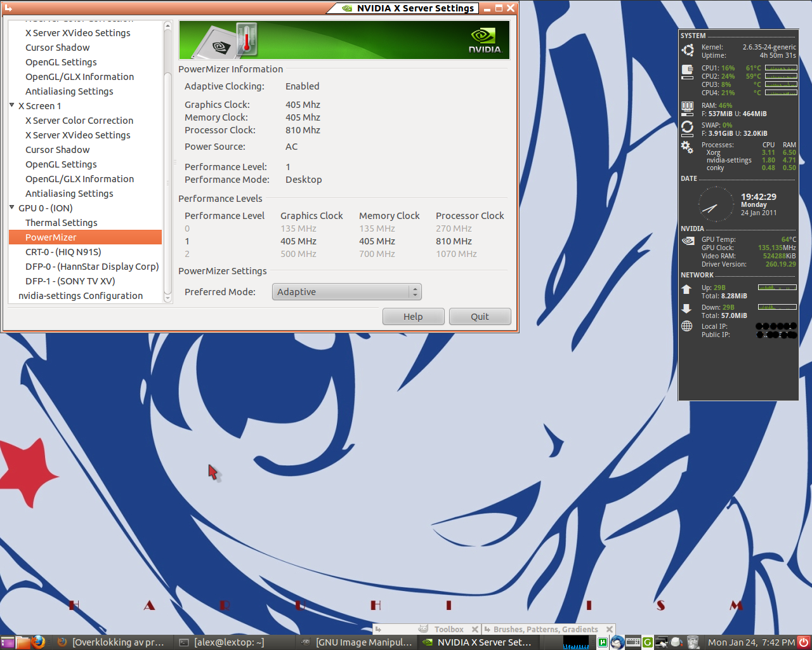Click the Processor Clock column header

(469, 216)
